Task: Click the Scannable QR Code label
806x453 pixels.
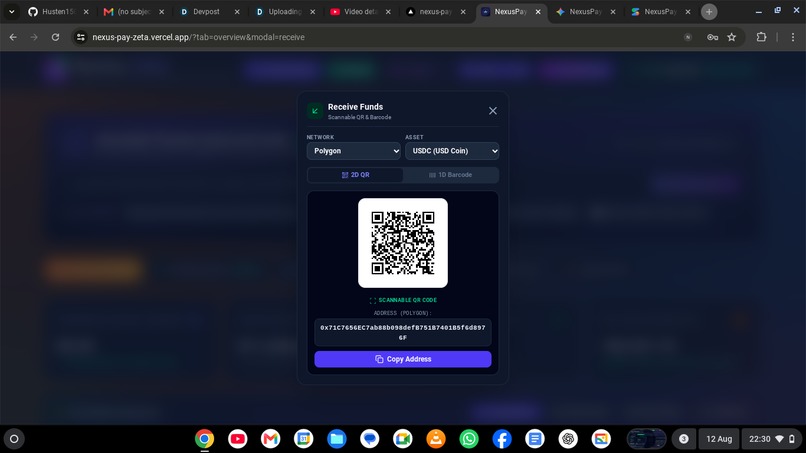Action: tap(403, 300)
